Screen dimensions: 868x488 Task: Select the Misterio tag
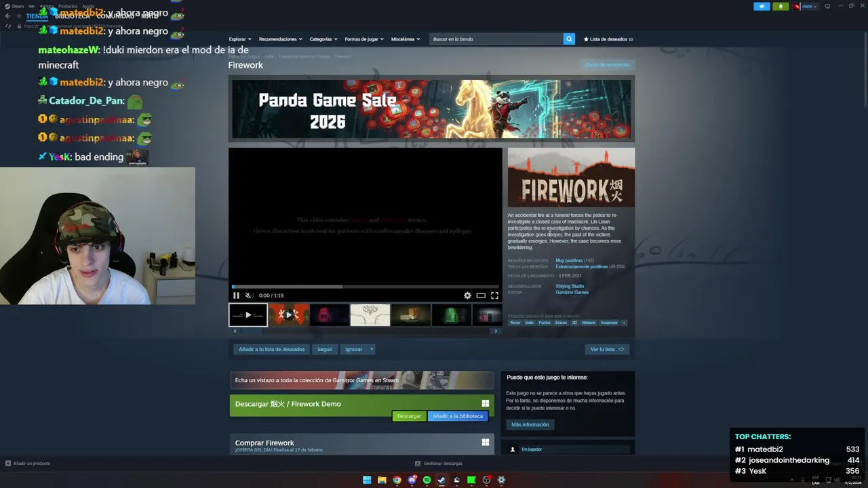point(589,323)
